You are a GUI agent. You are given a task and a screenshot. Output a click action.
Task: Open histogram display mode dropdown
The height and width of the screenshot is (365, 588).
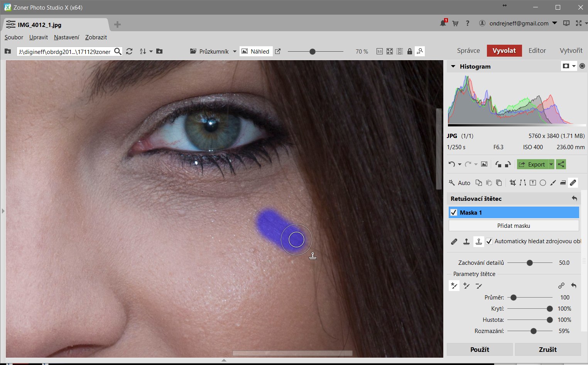[574, 66]
